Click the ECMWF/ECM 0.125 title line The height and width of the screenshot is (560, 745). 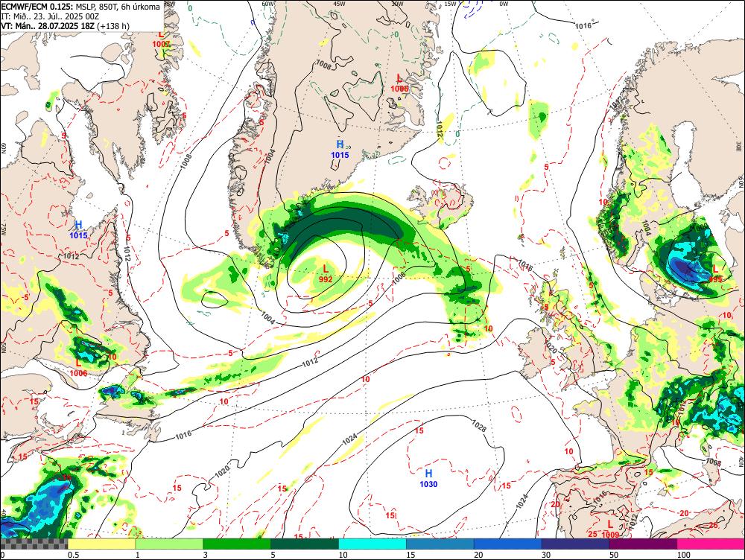pyautogui.click(x=80, y=7)
